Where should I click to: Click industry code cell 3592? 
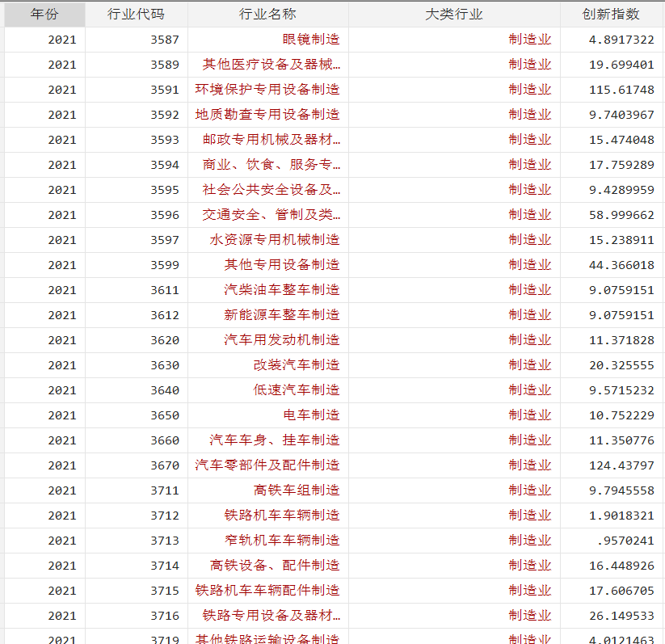136,115
